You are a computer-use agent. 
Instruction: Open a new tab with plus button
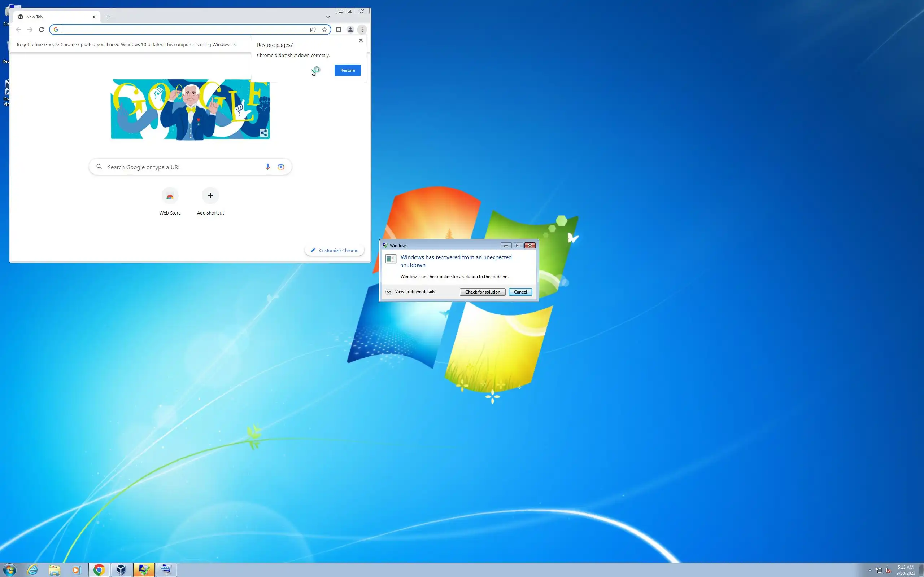pos(108,17)
